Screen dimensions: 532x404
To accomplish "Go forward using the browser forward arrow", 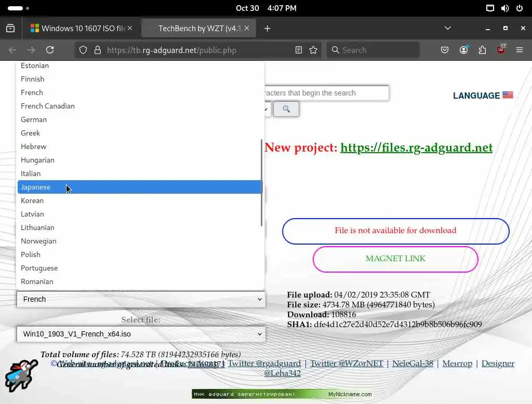I will coord(31,50).
